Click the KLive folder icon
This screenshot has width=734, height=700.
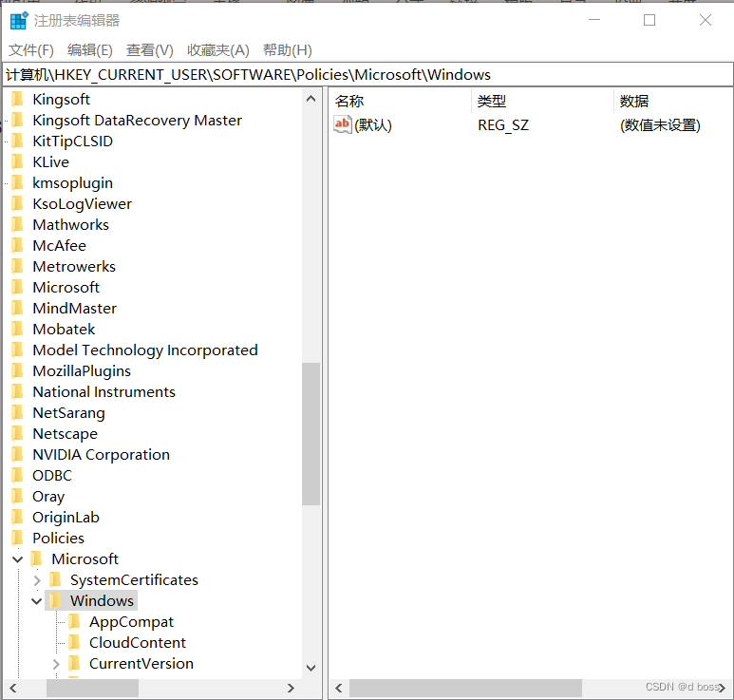pyautogui.click(x=17, y=162)
